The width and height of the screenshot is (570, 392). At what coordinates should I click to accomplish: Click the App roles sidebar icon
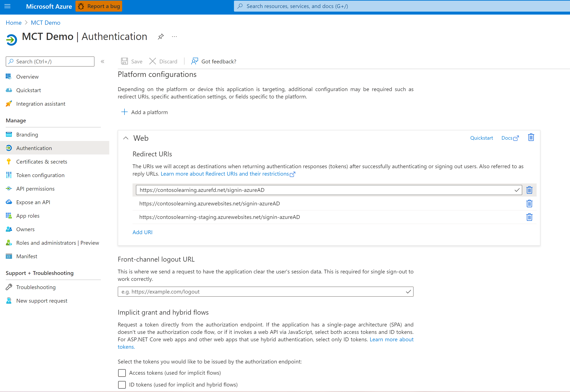(x=9, y=215)
